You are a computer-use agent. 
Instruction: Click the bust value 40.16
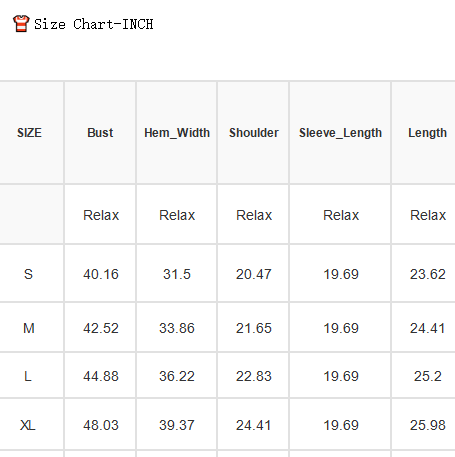(101, 274)
